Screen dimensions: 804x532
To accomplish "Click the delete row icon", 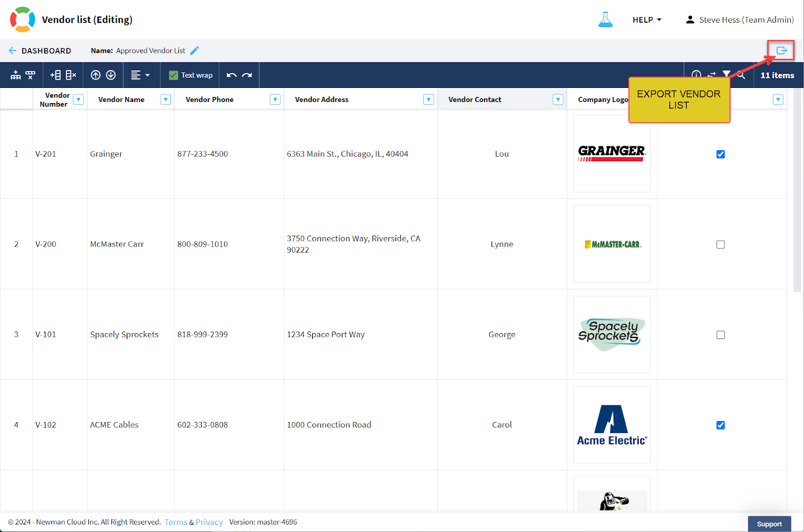I will click(x=31, y=75).
